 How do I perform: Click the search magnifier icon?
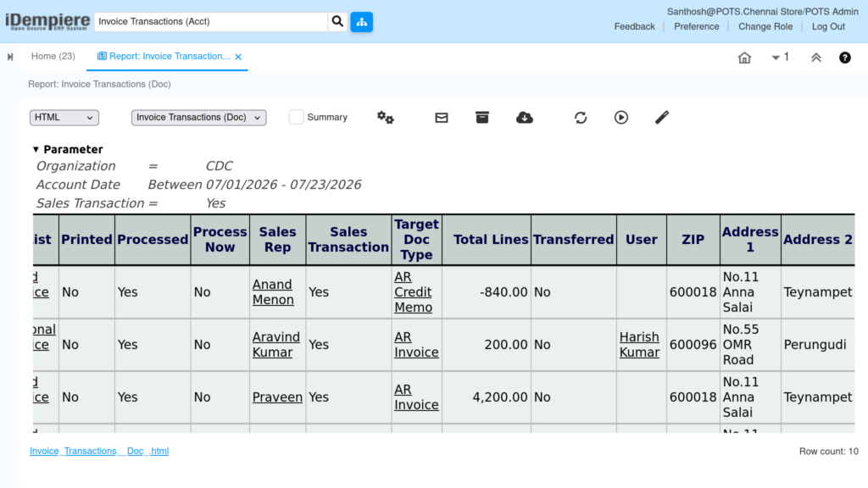[x=337, y=21]
